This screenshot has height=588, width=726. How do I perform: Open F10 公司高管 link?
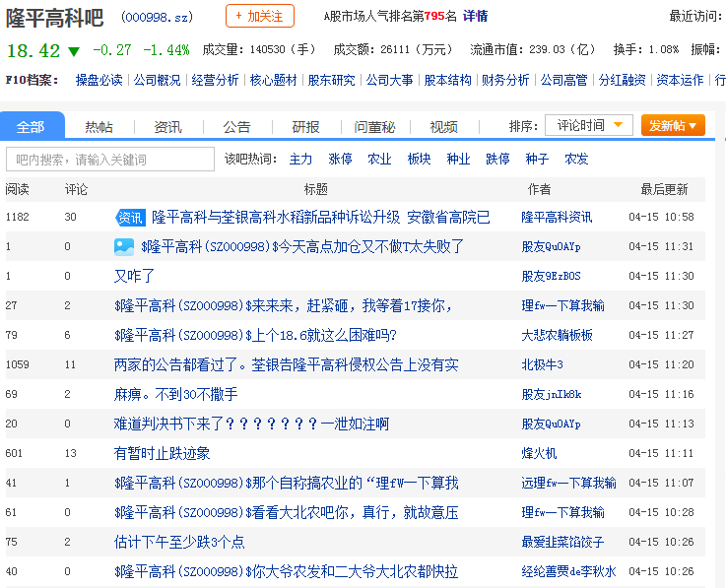pyautogui.click(x=563, y=80)
